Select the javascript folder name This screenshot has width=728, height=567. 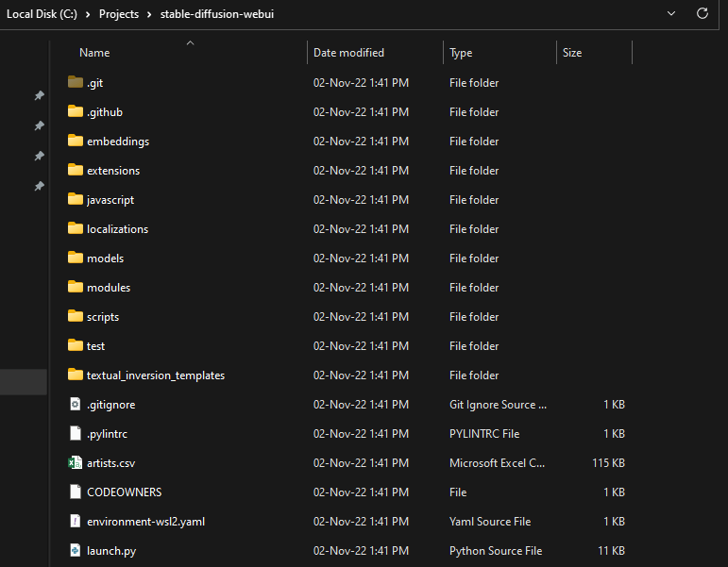point(110,200)
